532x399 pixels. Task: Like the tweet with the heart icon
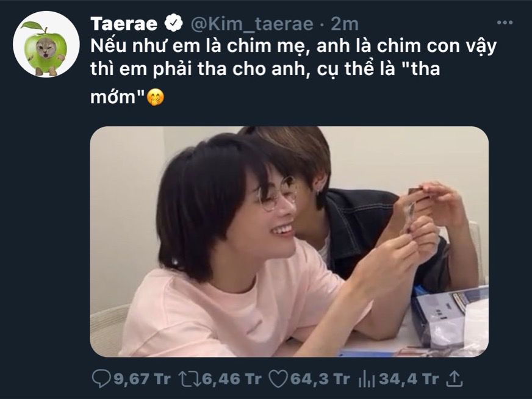coord(278,379)
